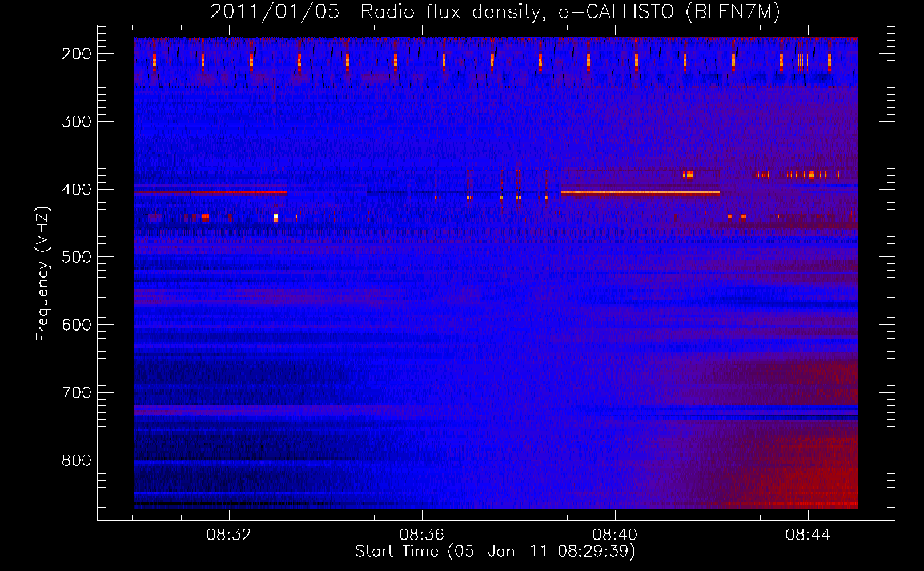The width and height of the screenshot is (924, 571).
Task: Click the 08:36 time tick label
Action: pos(422,535)
